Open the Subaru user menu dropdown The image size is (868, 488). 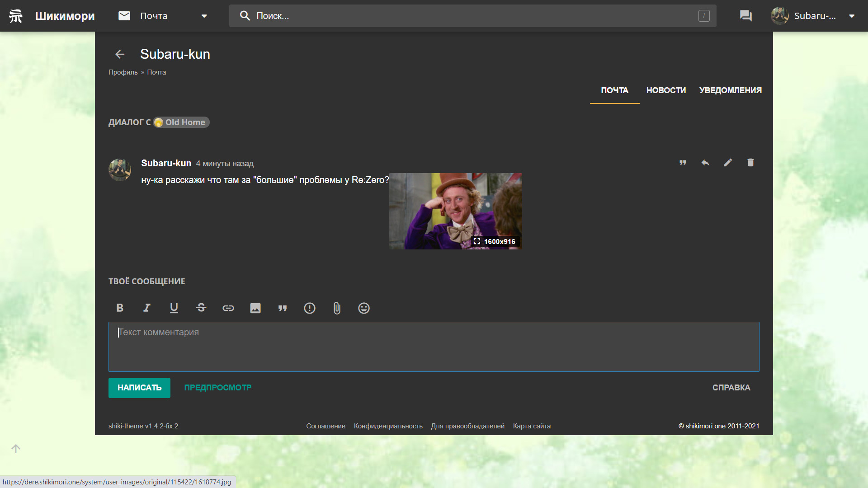coord(852,16)
